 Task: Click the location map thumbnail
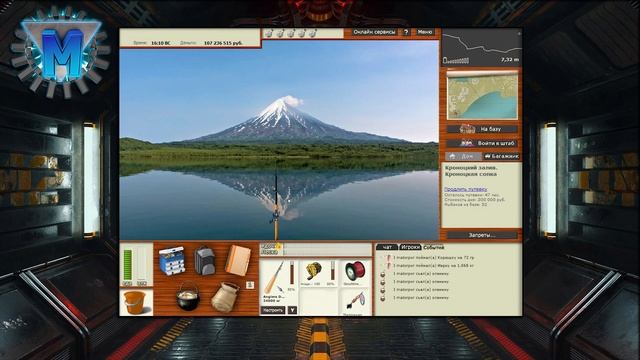[482, 96]
